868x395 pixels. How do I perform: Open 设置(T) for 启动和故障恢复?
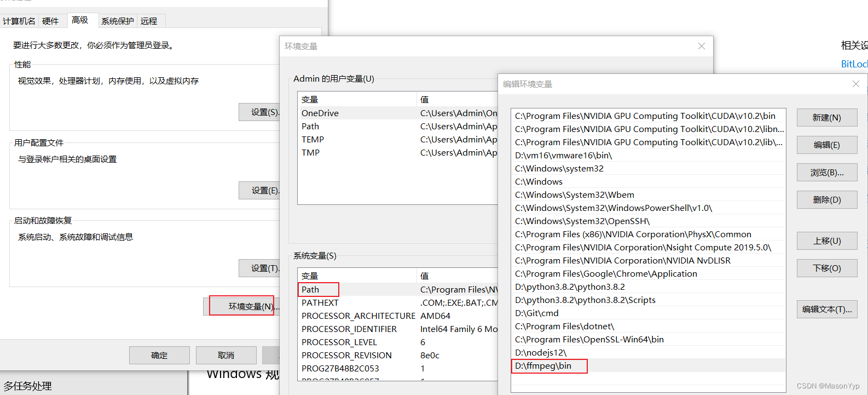259,268
